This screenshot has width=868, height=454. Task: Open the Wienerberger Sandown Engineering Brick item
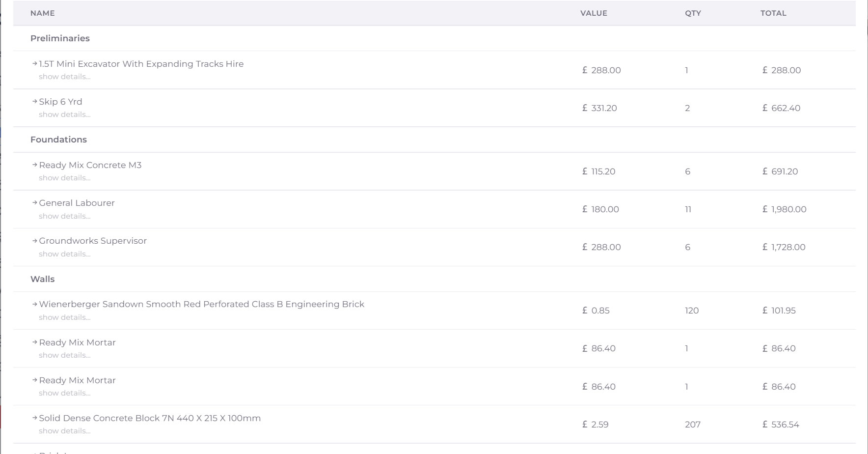tap(201, 304)
